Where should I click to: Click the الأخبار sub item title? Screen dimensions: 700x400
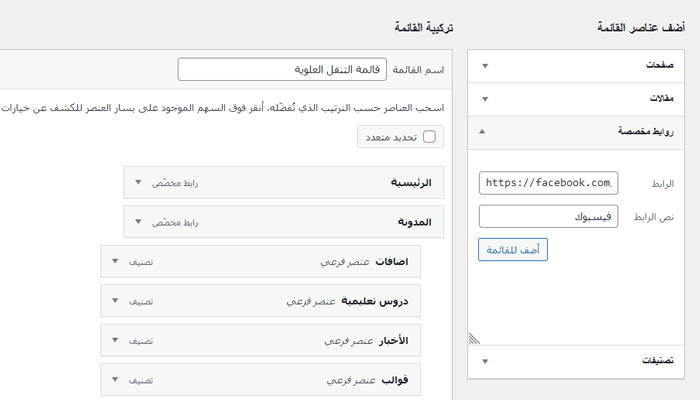pyautogui.click(x=394, y=341)
